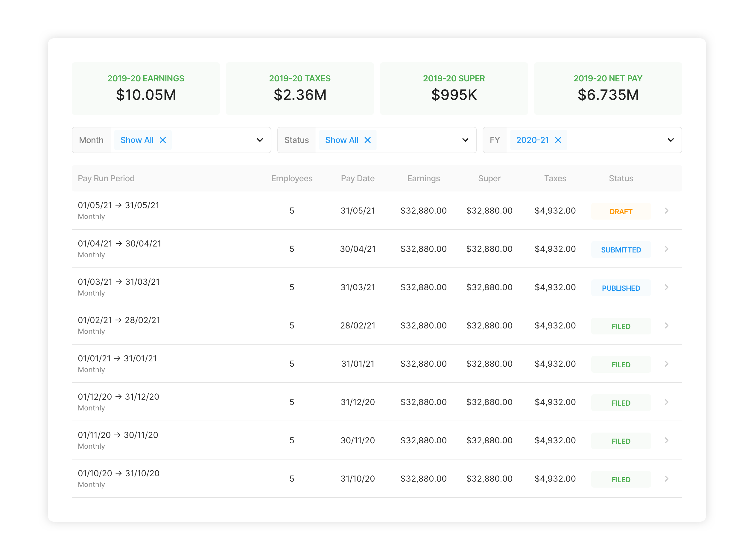This screenshot has width=754, height=560.
Task: Click the DRAFT status badge
Action: [621, 211]
